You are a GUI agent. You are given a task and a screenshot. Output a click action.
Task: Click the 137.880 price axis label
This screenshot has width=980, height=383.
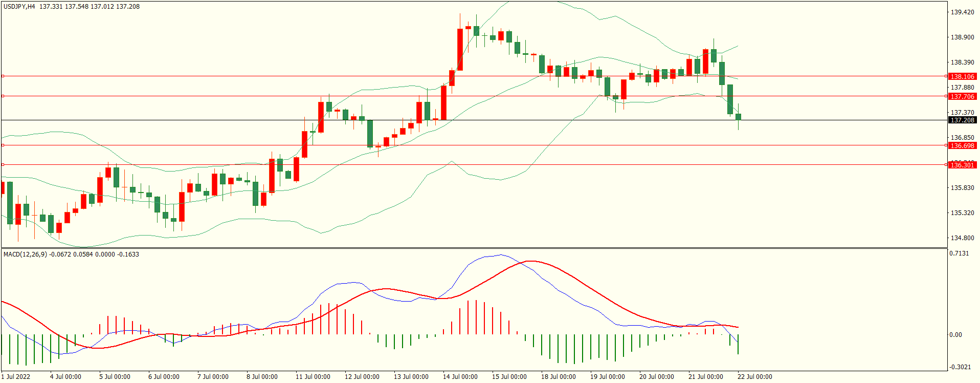pyautogui.click(x=962, y=88)
